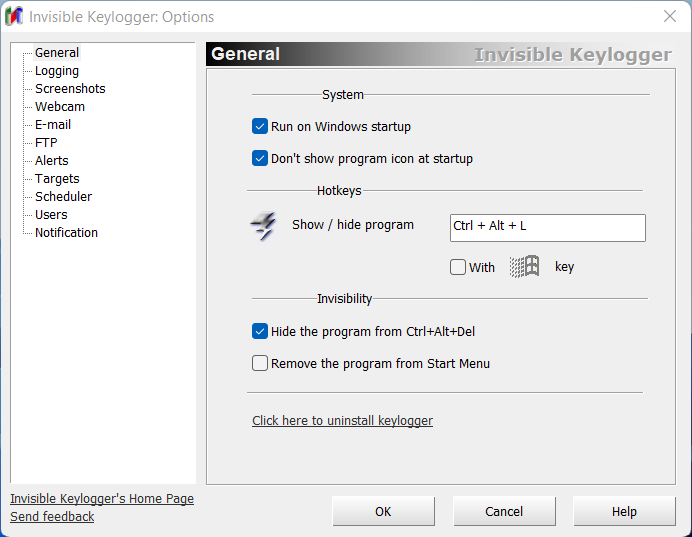Open the Alerts page
692x537 pixels.
52,161
